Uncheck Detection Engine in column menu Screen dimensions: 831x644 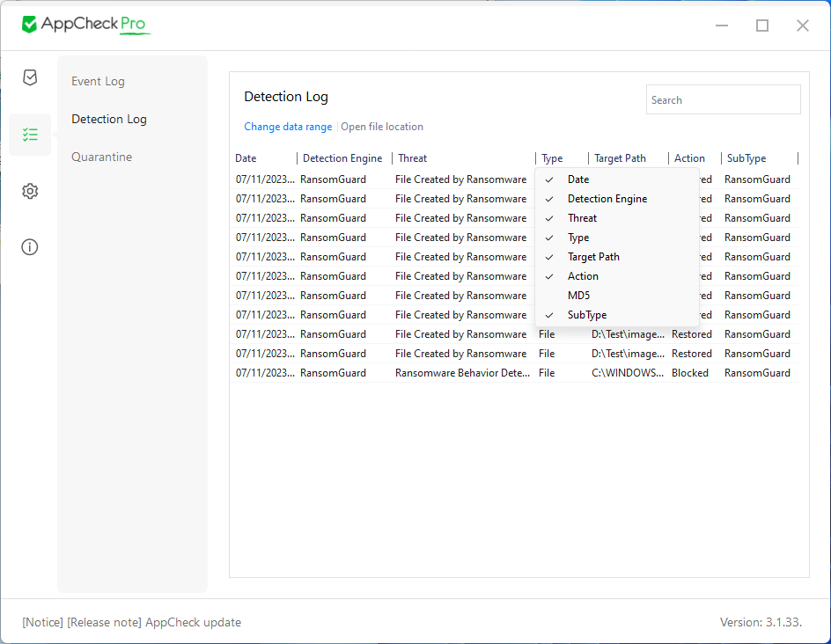pos(607,199)
